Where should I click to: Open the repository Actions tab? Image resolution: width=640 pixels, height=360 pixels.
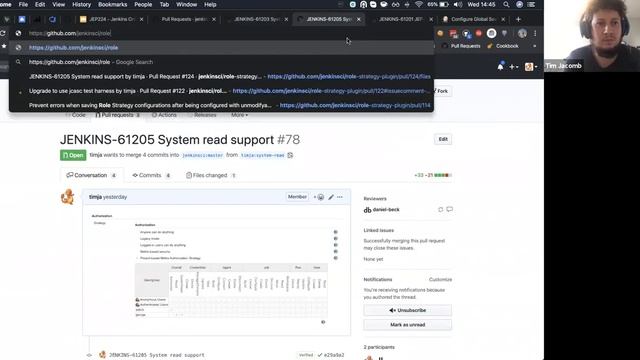(164, 115)
